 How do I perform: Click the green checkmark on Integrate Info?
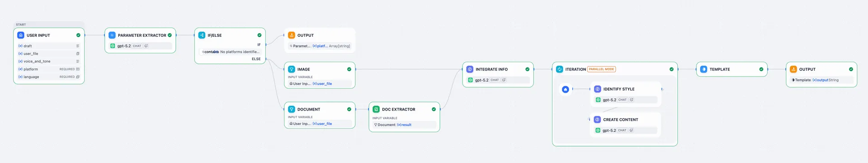pos(528,69)
